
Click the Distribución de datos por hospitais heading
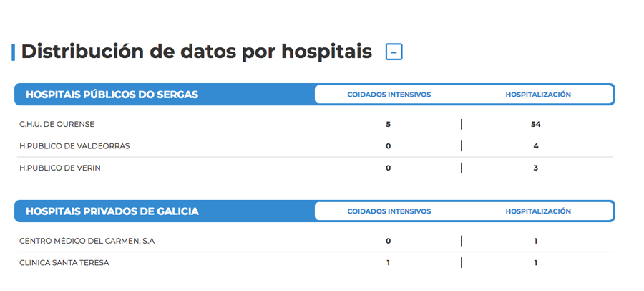pos(196,52)
